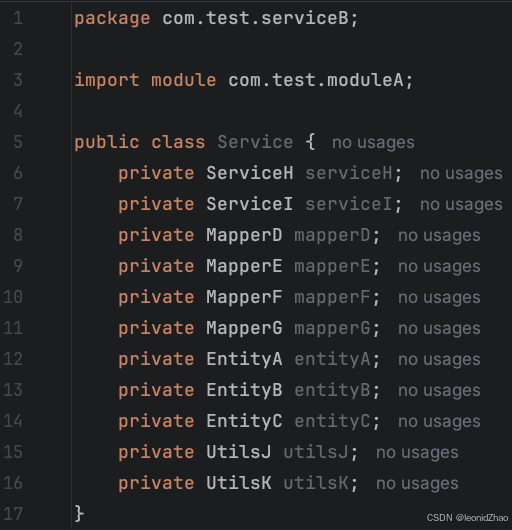Click the ServiceH type name
The width and height of the screenshot is (512, 530).
pyautogui.click(x=250, y=173)
